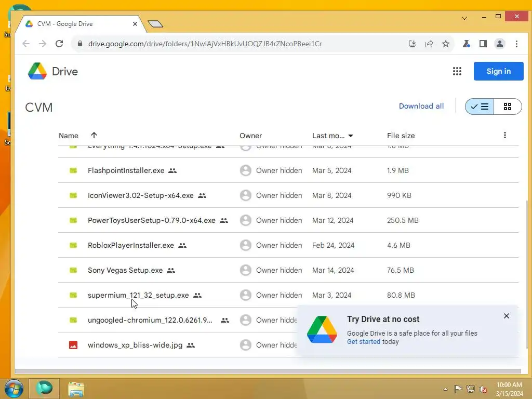Viewport: 532px width, 399px height.
Task: Select ungoogled-chromium_122.0.6261.9 file name
Action: point(150,320)
